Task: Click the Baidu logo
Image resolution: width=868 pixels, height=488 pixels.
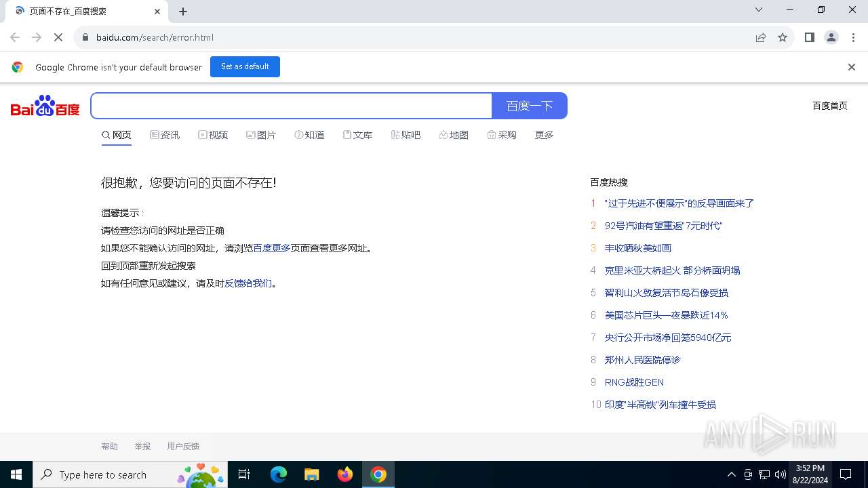Action: (x=45, y=106)
